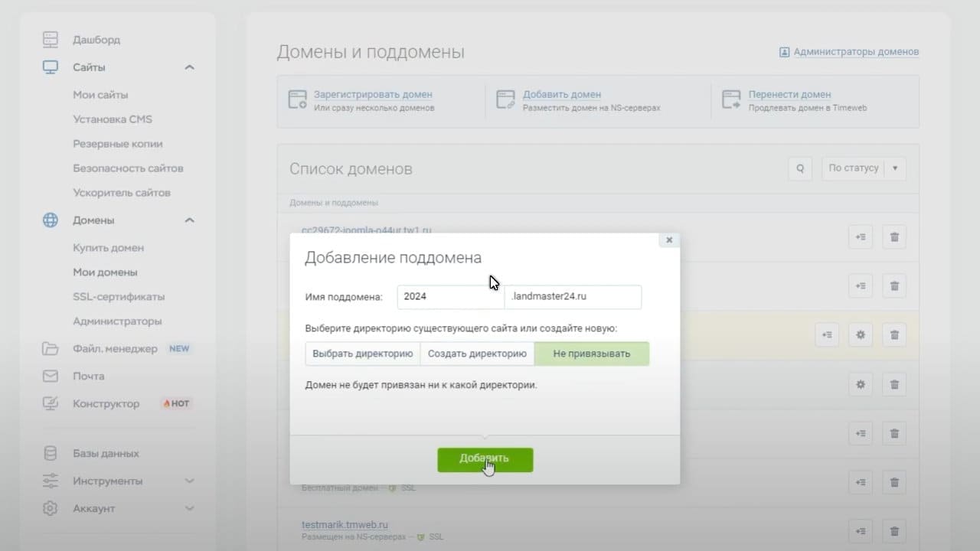Collapse the Сайты section chevron
Image resolution: width=980 pixels, height=551 pixels.
coord(190,67)
